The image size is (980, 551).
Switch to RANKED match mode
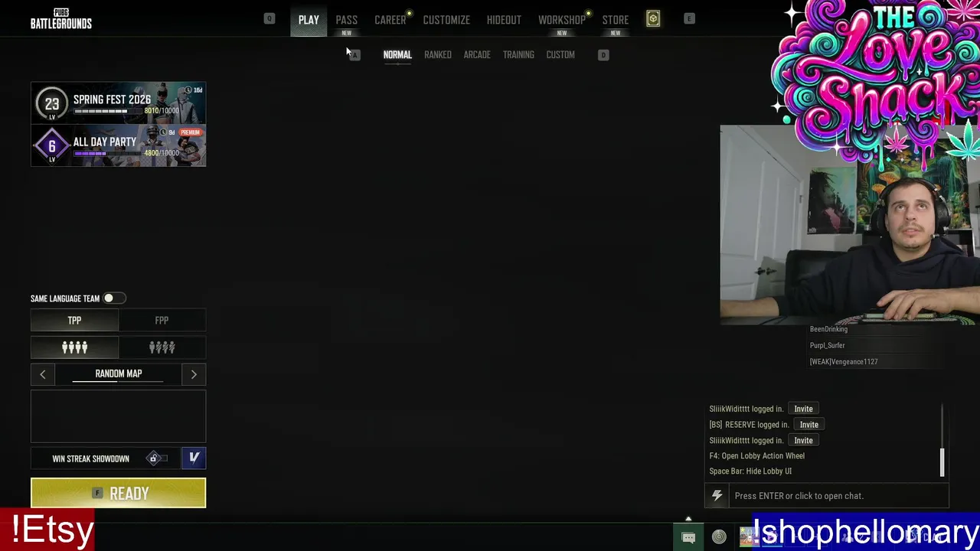tap(438, 55)
